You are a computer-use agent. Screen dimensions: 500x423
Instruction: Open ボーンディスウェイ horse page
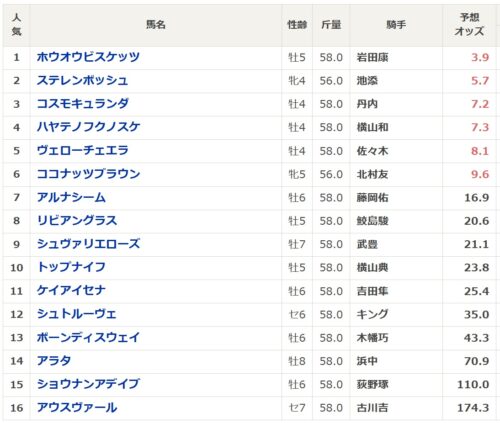pos(88,338)
